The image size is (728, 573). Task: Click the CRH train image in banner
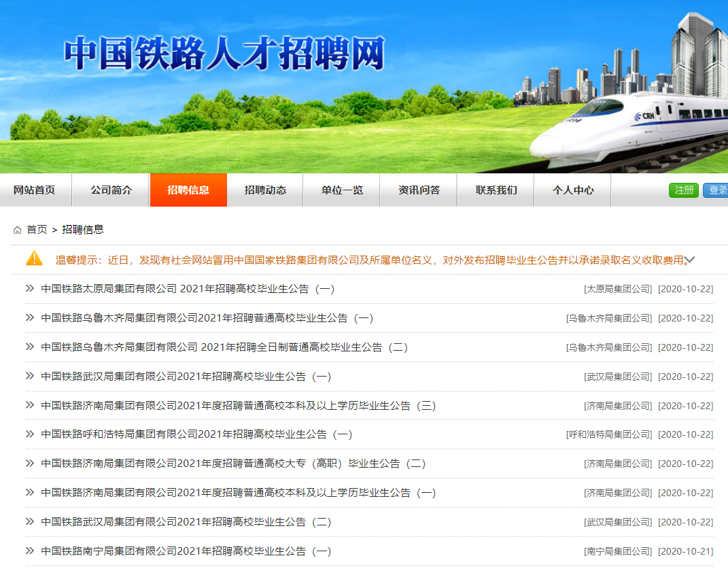[x=629, y=131]
